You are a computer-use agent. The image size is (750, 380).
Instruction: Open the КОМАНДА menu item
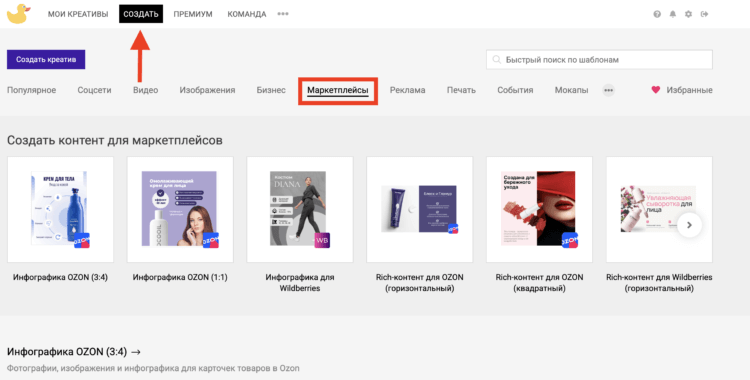pyautogui.click(x=247, y=14)
